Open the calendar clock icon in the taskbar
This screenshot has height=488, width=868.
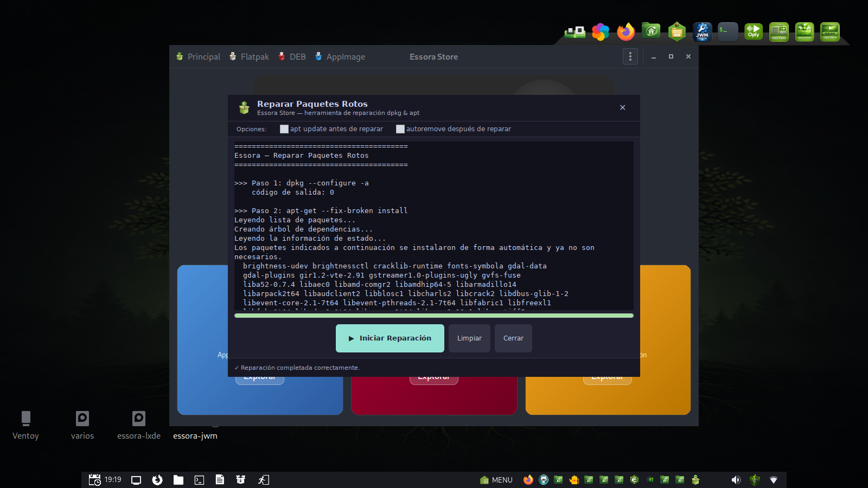[94, 480]
